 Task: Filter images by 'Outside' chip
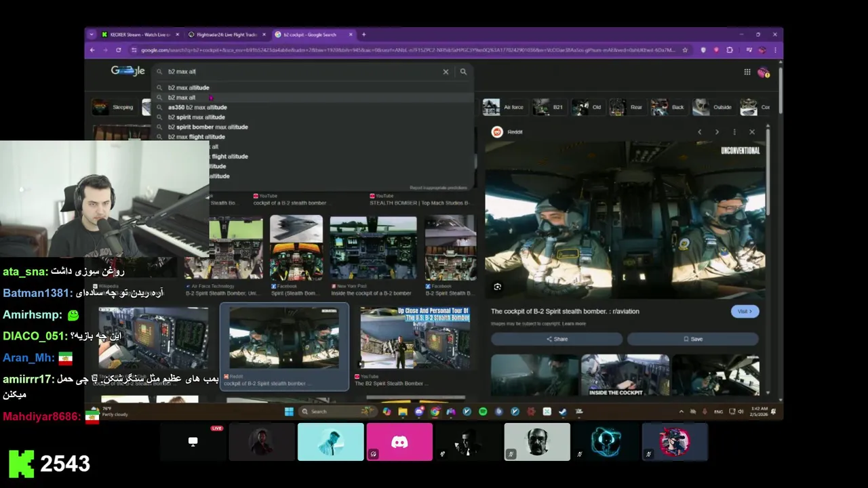click(x=713, y=107)
